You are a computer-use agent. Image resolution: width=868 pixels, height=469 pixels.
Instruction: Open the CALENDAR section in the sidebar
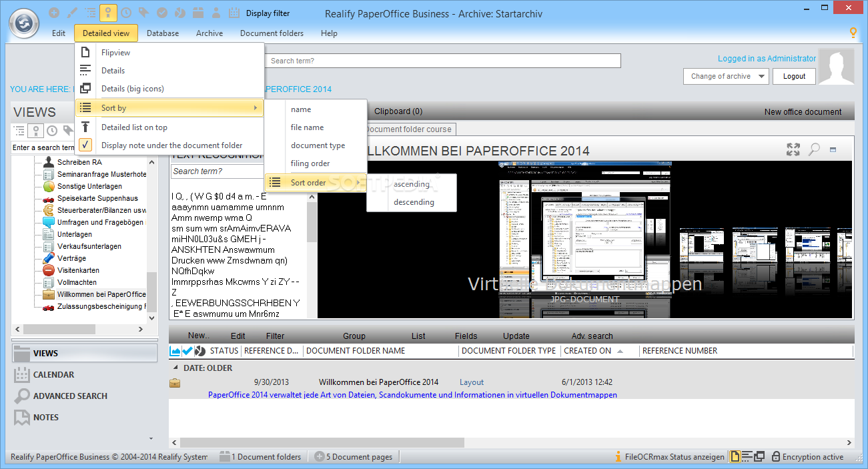[x=85, y=375]
